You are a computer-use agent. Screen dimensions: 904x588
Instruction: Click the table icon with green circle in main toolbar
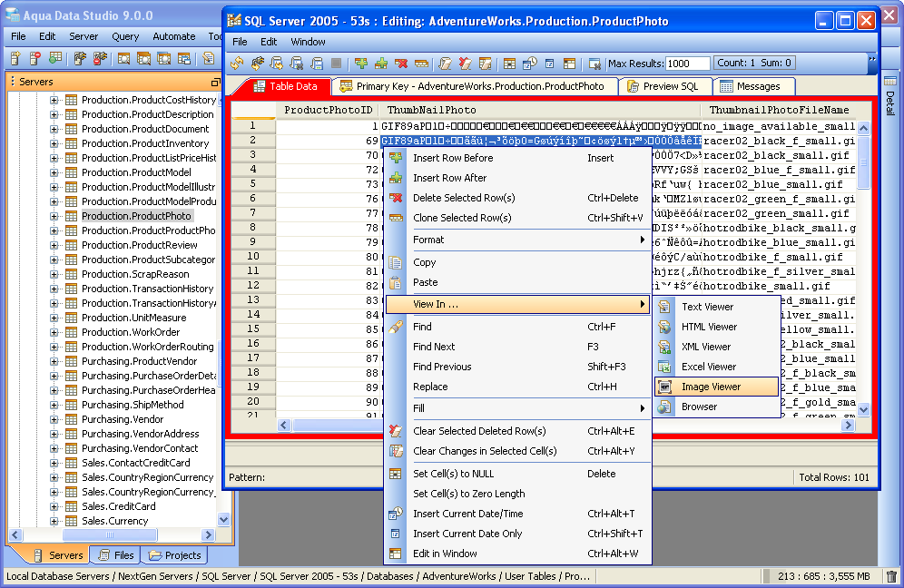tap(55, 58)
